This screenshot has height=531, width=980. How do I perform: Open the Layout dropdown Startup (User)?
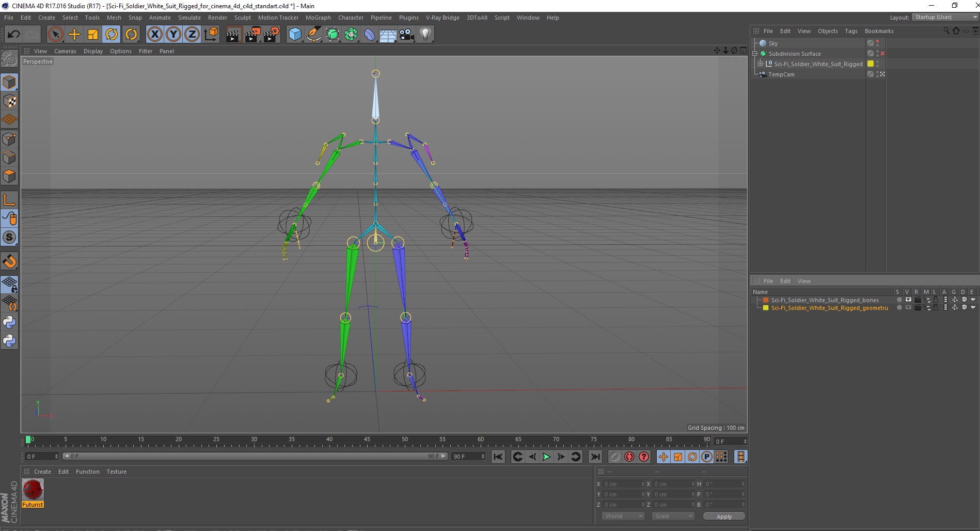tap(945, 17)
